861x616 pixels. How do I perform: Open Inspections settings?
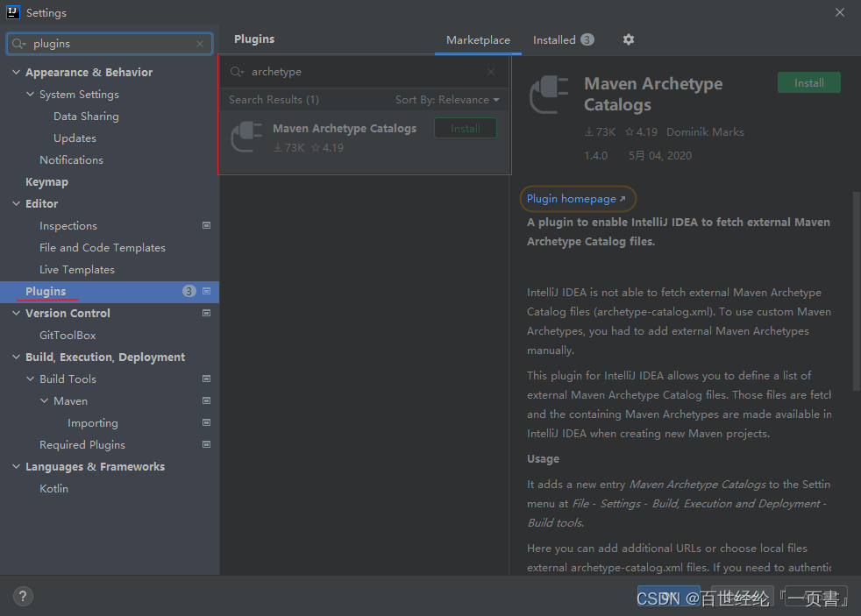coord(68,226)
